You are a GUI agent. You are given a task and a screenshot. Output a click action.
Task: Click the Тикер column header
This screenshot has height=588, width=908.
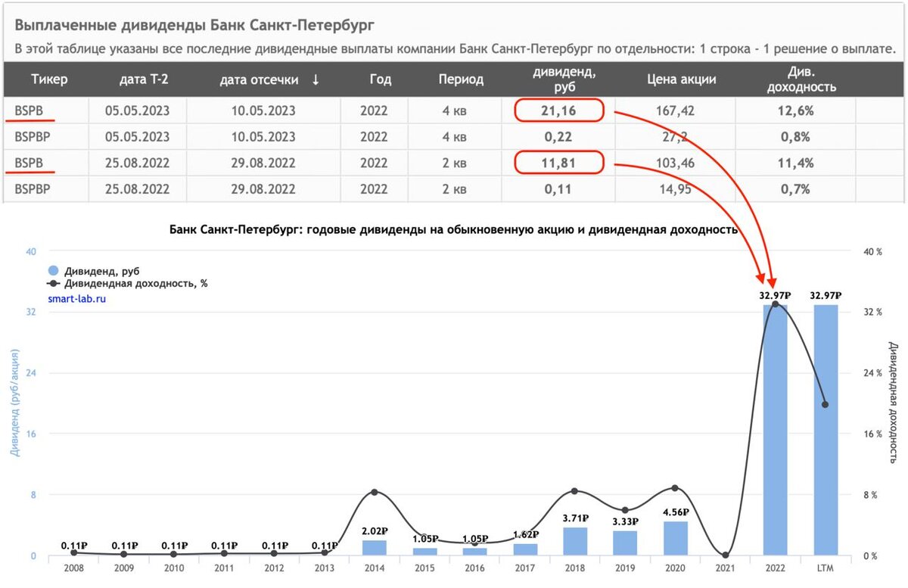pyautogui.click(x=49, y=79)
